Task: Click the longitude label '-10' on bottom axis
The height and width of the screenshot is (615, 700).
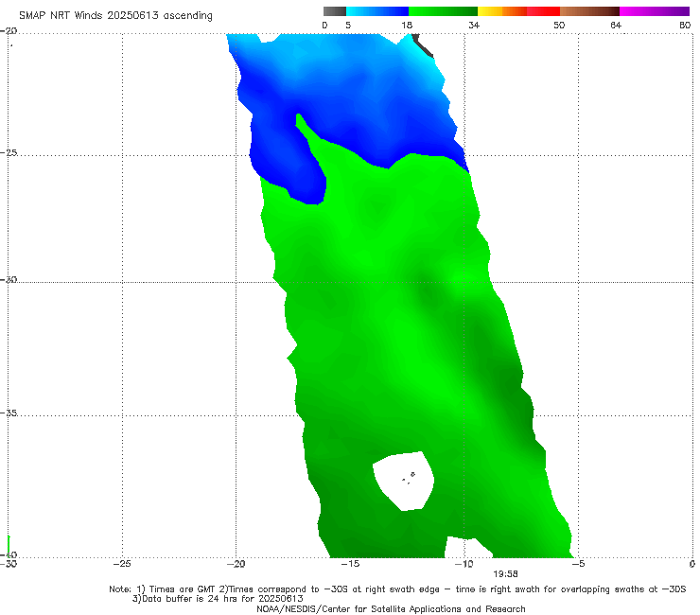Action: (x=464, y=564)
